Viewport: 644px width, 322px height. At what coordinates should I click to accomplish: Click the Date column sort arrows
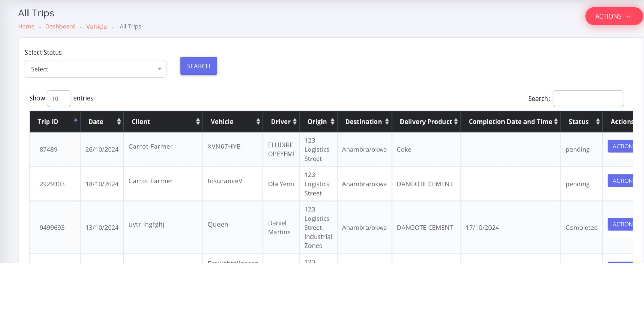coord(119,122)
